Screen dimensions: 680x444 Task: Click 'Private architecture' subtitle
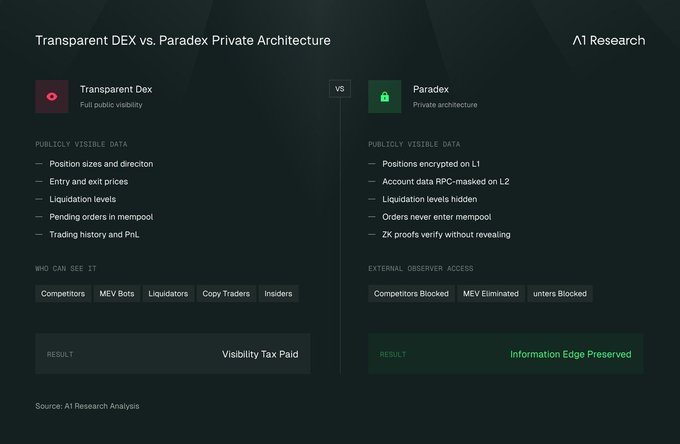coord(445,105)
